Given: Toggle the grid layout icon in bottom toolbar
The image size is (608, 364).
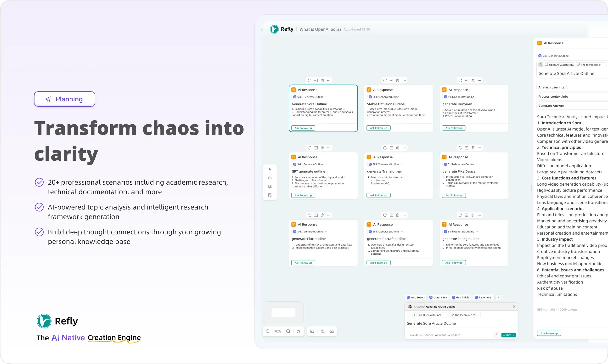Looking at the screenshot, I should [312, 331].
